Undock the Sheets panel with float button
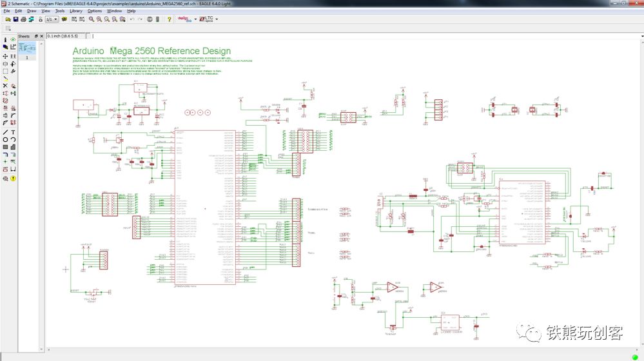Viewport: 644px width, 361px height. click(x=36, y=36)
